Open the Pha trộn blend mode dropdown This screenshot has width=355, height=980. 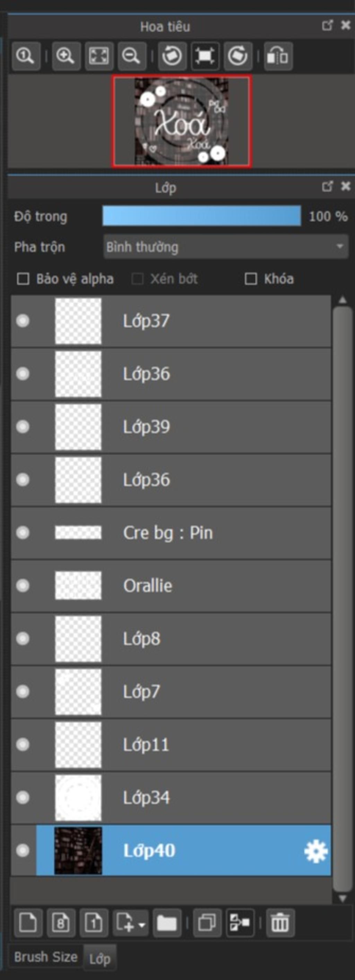226,247
